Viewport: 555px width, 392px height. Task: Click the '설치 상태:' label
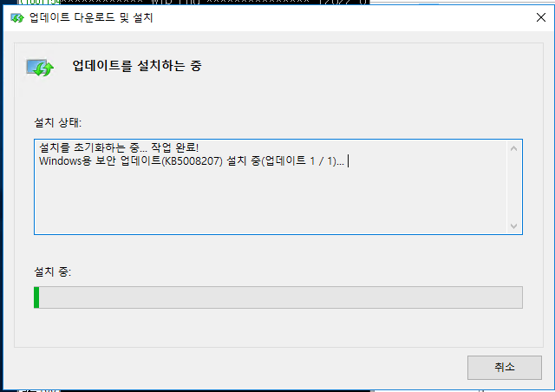pyautogui.click(x=58, y=122)
